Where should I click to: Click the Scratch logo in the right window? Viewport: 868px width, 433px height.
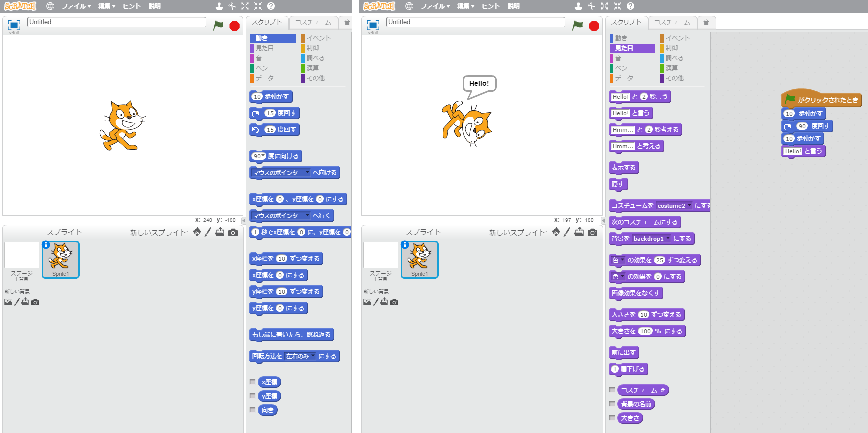[x=379, y=6]
